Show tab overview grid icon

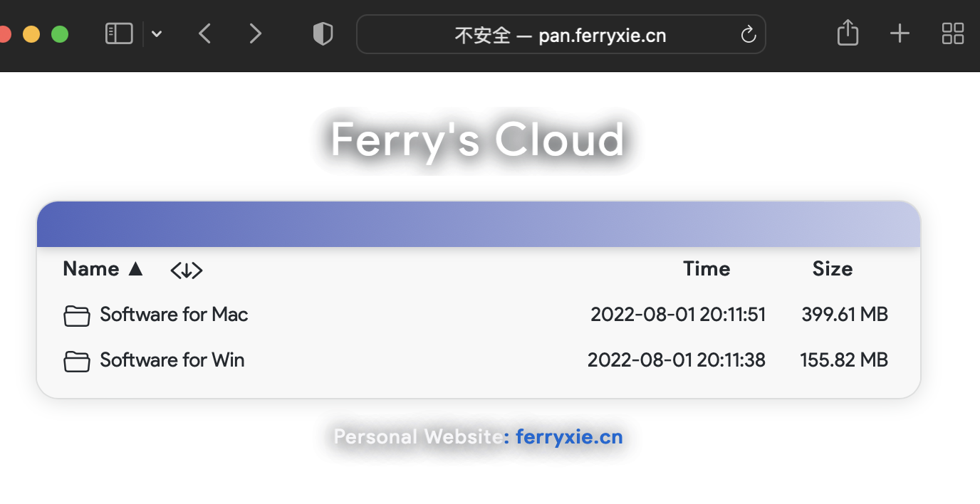point(952,33)
